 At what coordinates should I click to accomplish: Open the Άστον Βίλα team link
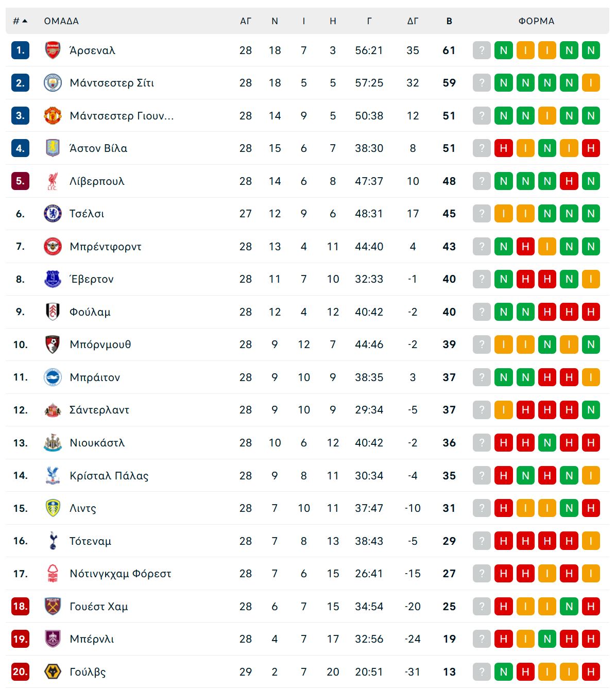pos(98,148)
